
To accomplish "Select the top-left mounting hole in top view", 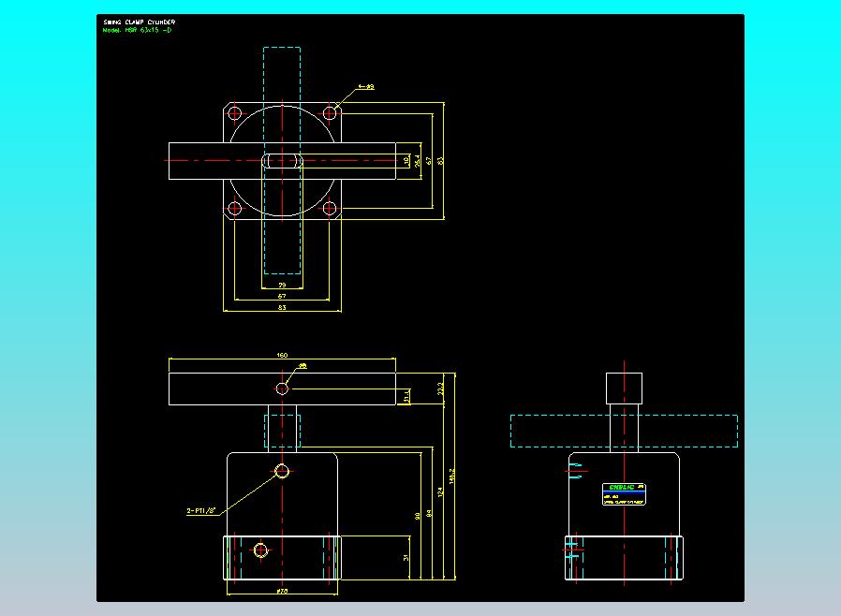I will pos(234,113).
